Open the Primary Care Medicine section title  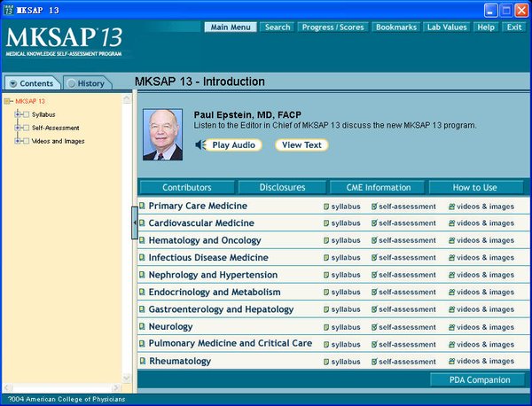coord(198,206)
